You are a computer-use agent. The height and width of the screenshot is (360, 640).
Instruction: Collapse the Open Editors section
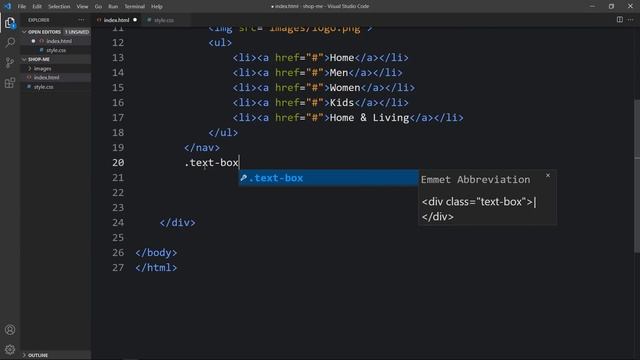[24, 31]
